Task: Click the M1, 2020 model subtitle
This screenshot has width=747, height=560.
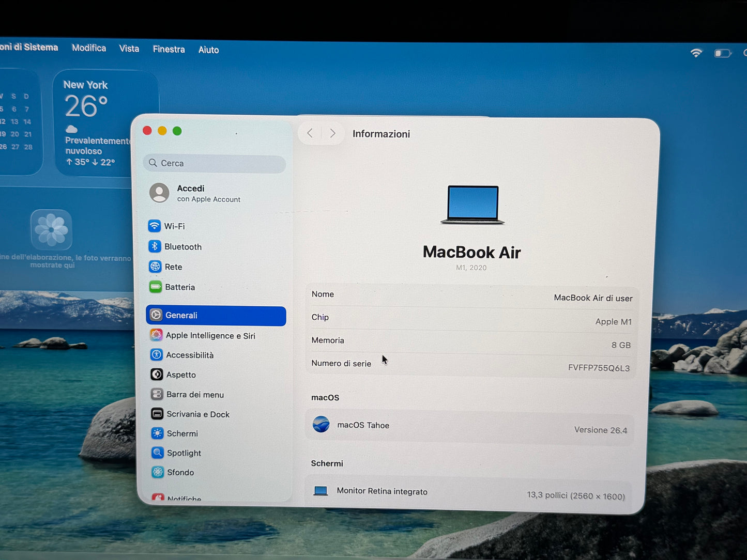Action: 471,268
